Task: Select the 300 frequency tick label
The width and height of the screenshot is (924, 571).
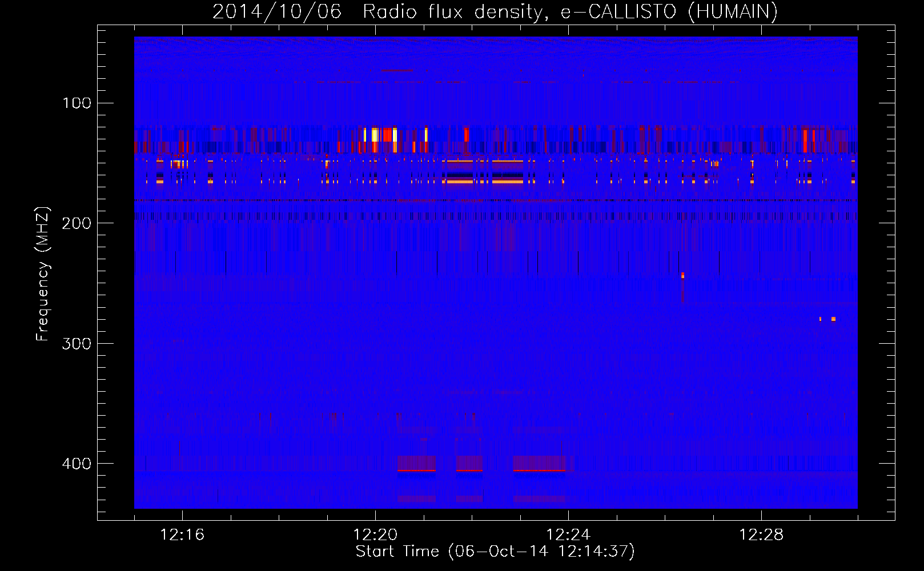Action: pos(77,344)
